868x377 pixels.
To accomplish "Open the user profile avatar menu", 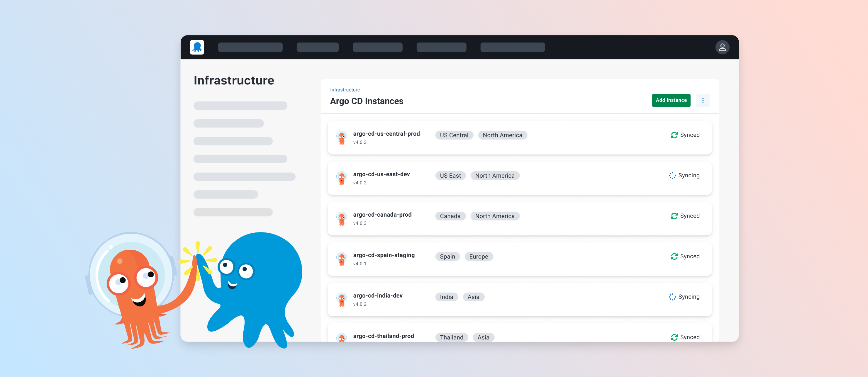I will click(x=722, y=47).
